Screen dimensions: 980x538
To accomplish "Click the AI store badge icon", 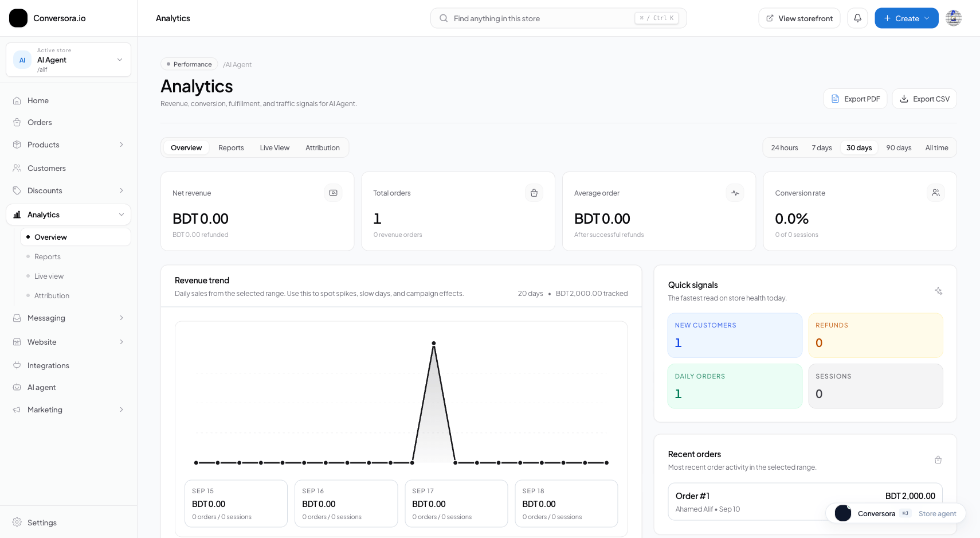I will 22,60.
